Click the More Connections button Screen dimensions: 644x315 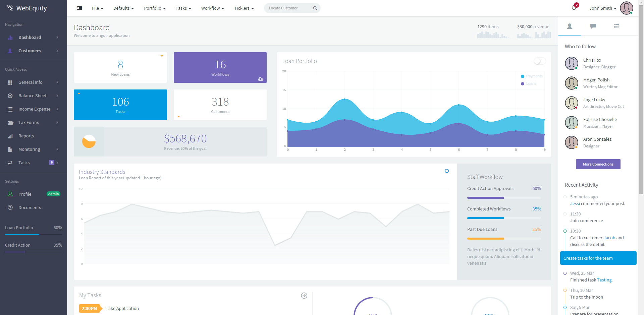tap(598, 164)
